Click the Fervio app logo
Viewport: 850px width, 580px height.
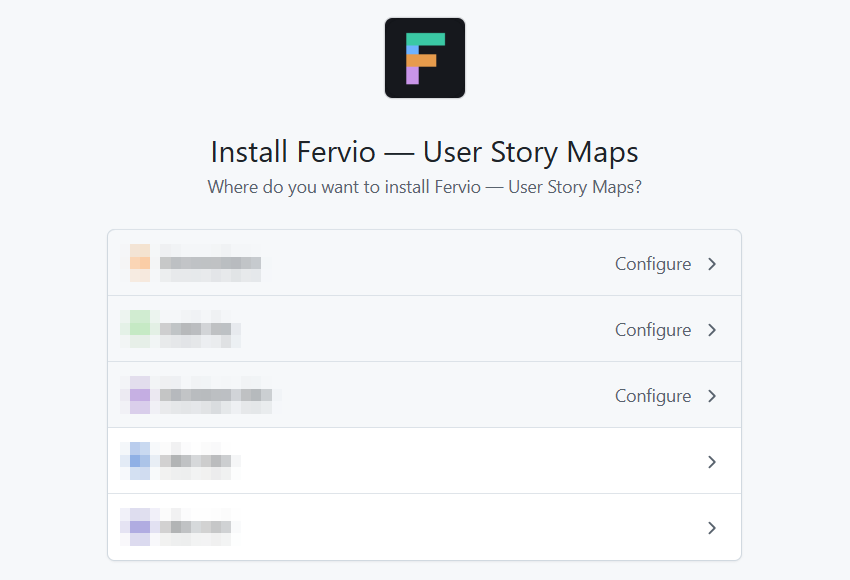[424, 58]
